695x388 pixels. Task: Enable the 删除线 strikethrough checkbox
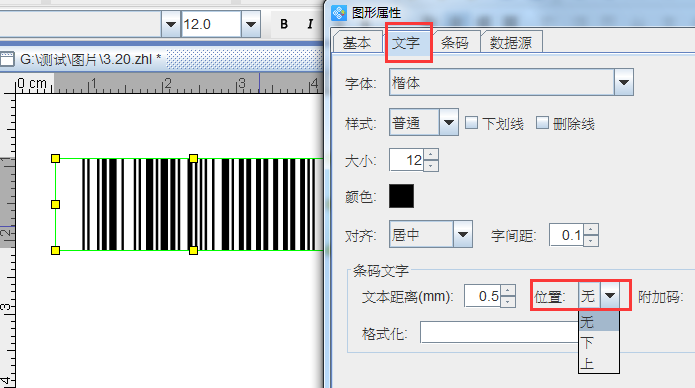(542, 123)
